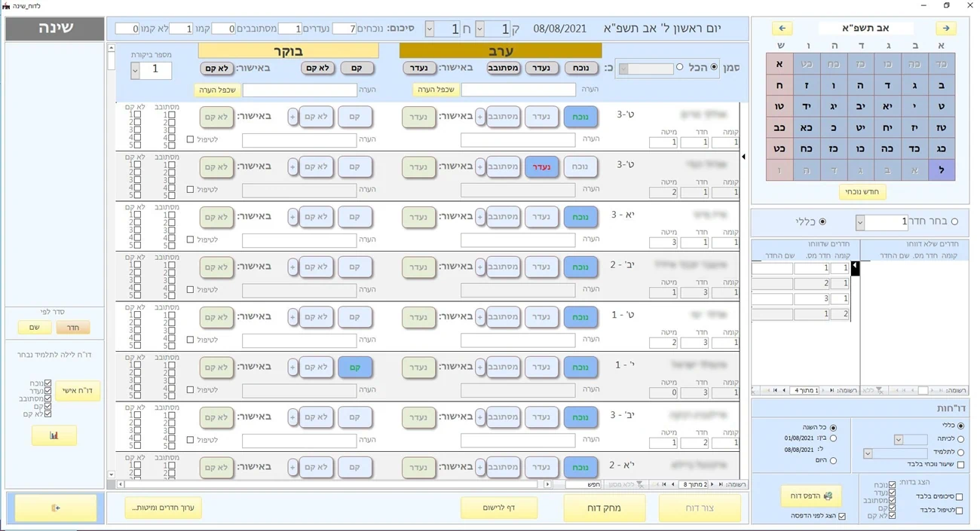Open the ק floor dropdown at top
Image resolution: width=980 pixels, height=531 pixels.
tap(479, 29)
